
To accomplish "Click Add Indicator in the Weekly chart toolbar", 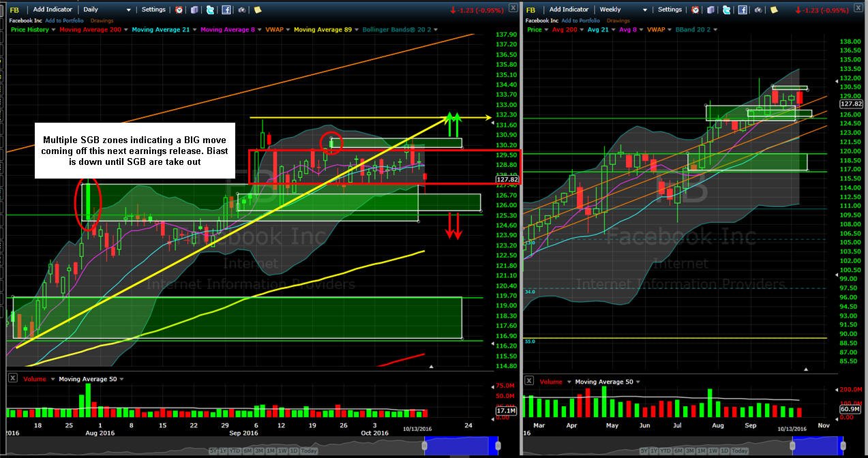I will point(569,10).
